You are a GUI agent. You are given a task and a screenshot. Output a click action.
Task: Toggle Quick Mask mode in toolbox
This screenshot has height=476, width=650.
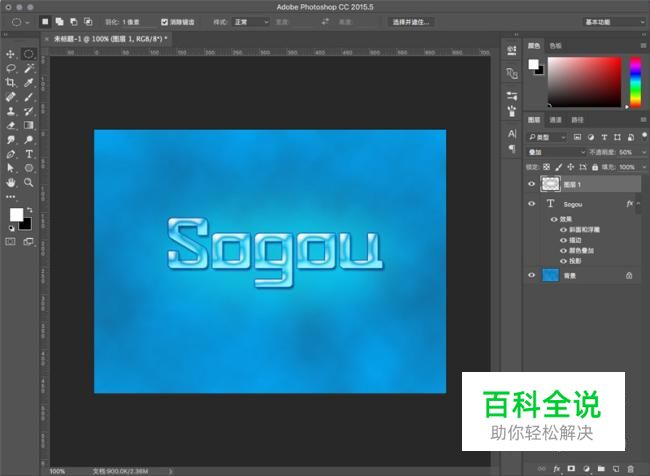[11, 242]
